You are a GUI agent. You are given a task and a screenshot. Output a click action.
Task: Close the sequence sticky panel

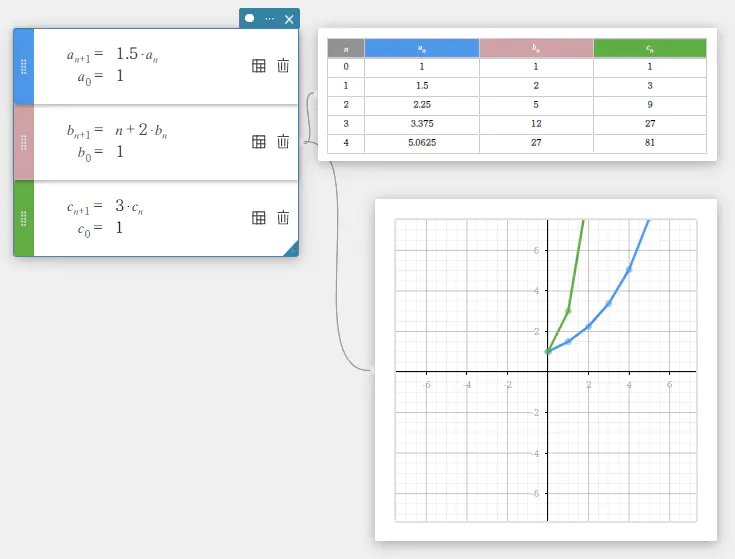tap(289, 19)
